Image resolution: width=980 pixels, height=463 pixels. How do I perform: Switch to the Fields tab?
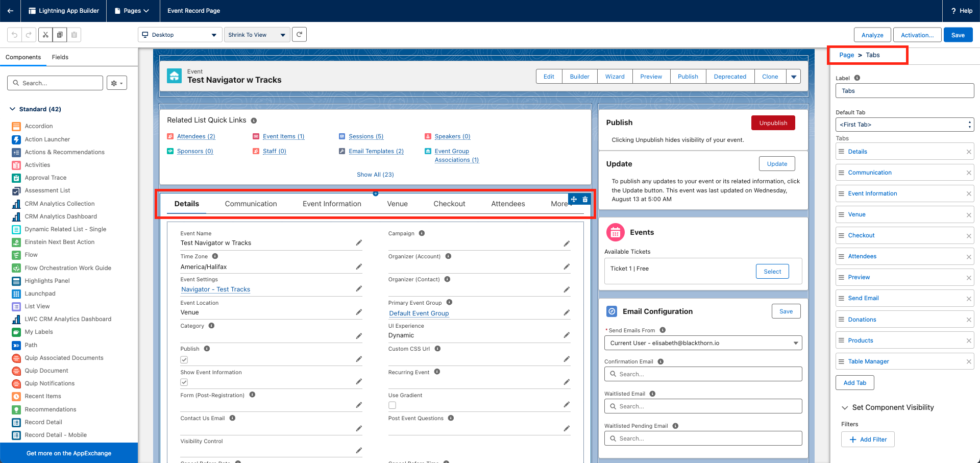60,57
